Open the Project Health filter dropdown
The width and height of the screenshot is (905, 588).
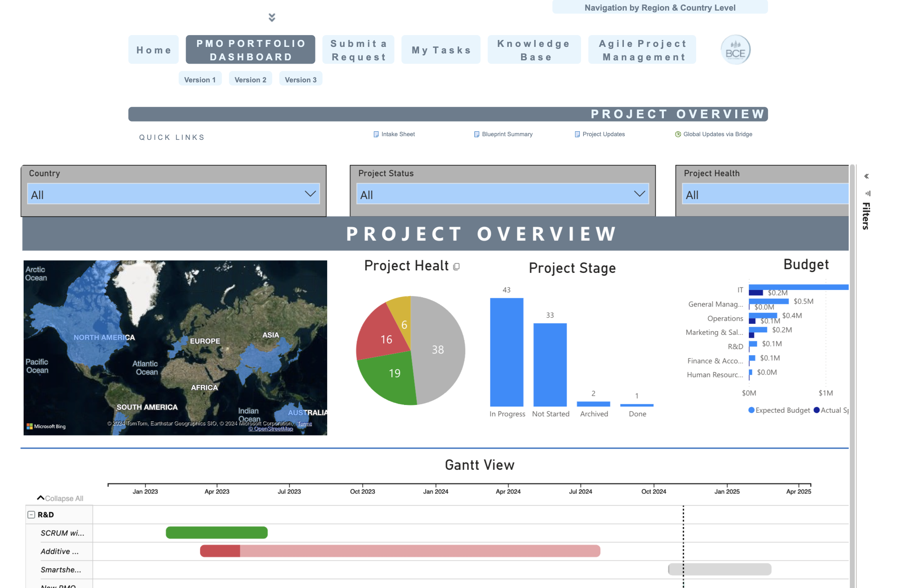click(765, 194)
